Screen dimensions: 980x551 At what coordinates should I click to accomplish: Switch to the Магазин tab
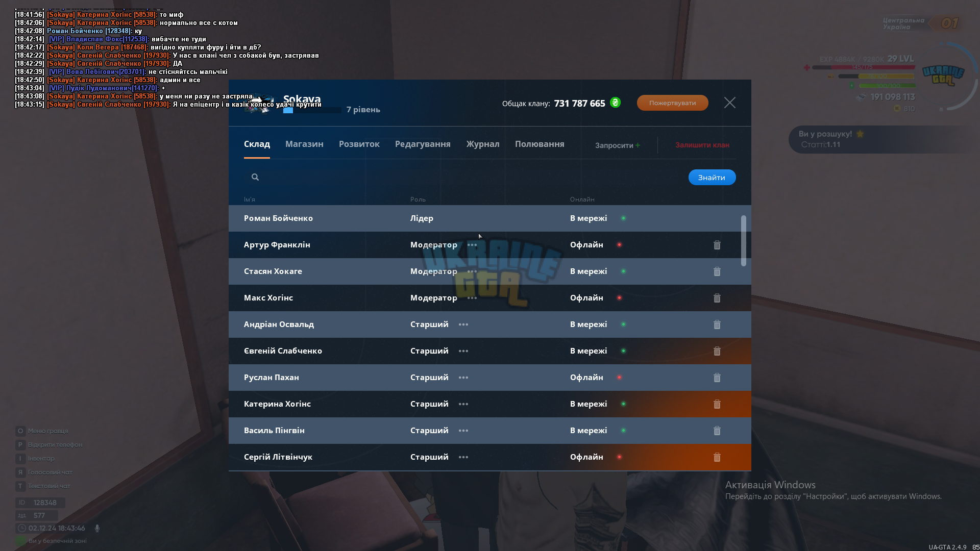pyautogui.click(x=304, y=144)
